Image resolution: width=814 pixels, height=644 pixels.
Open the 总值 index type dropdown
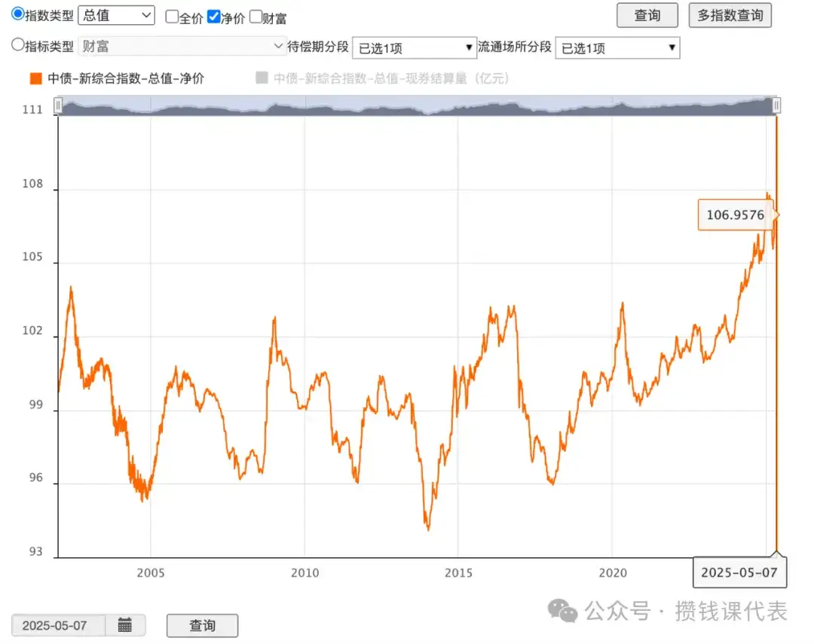tap(116, 16)
